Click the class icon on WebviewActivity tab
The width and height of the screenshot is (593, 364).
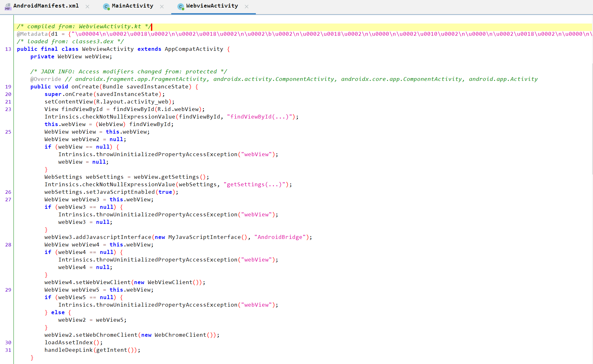[181, 6]
